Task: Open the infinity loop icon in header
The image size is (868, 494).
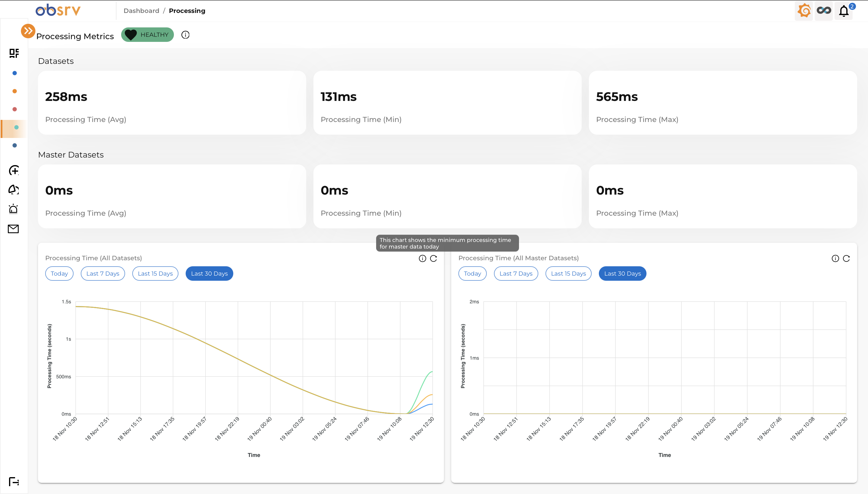Action: pos(823,11)
